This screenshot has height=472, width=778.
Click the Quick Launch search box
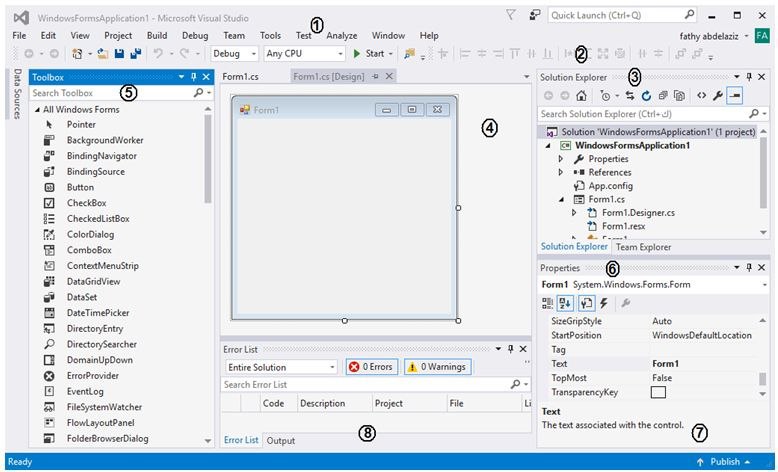pyautogui.click(x=622, y=15)
